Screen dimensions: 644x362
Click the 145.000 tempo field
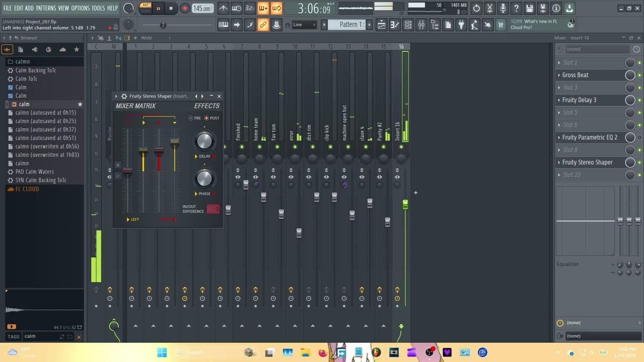[202, 9]
